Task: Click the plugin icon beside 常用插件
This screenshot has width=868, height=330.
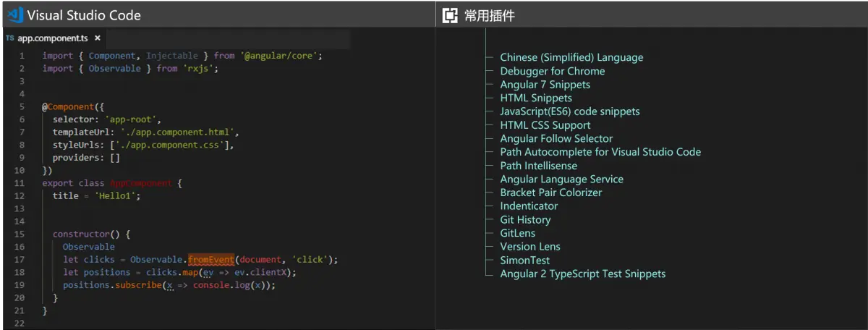Action: coord(450,15)
